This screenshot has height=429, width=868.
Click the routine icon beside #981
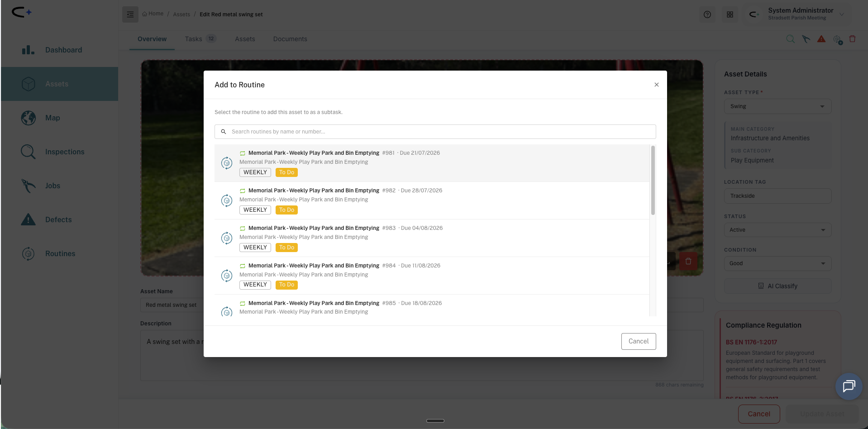click(x=227, y=163)
